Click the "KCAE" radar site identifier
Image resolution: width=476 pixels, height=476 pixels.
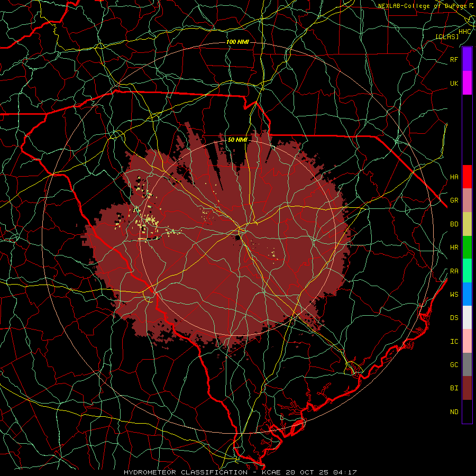[271, 472]
